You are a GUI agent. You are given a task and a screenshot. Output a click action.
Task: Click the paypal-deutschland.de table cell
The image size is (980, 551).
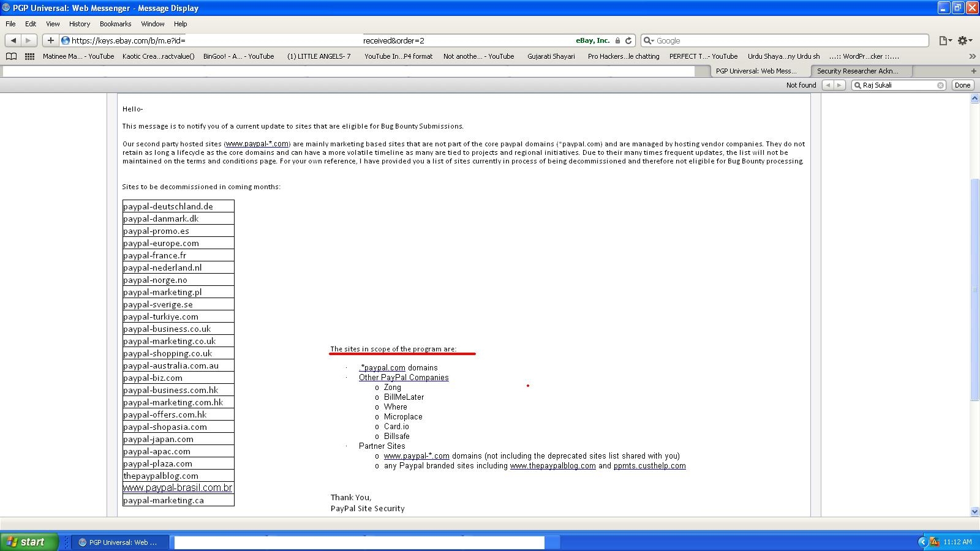coord(178,206)
